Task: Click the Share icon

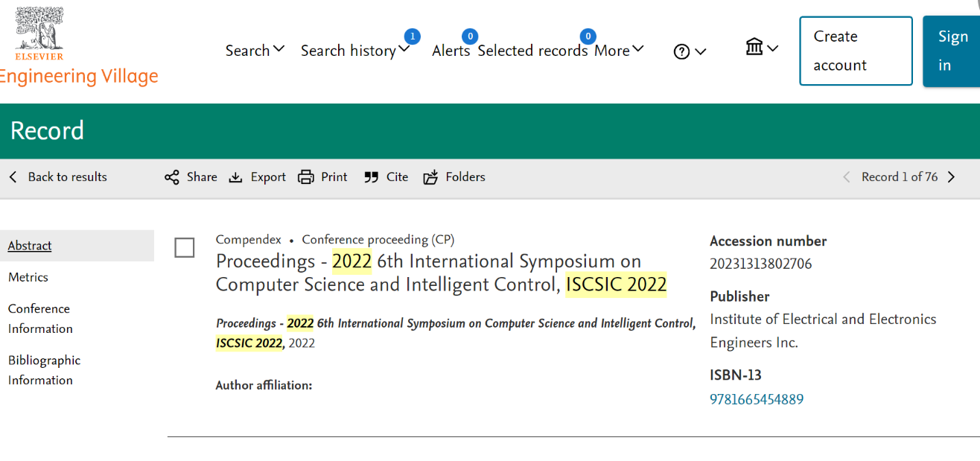Action: (172, 177)
